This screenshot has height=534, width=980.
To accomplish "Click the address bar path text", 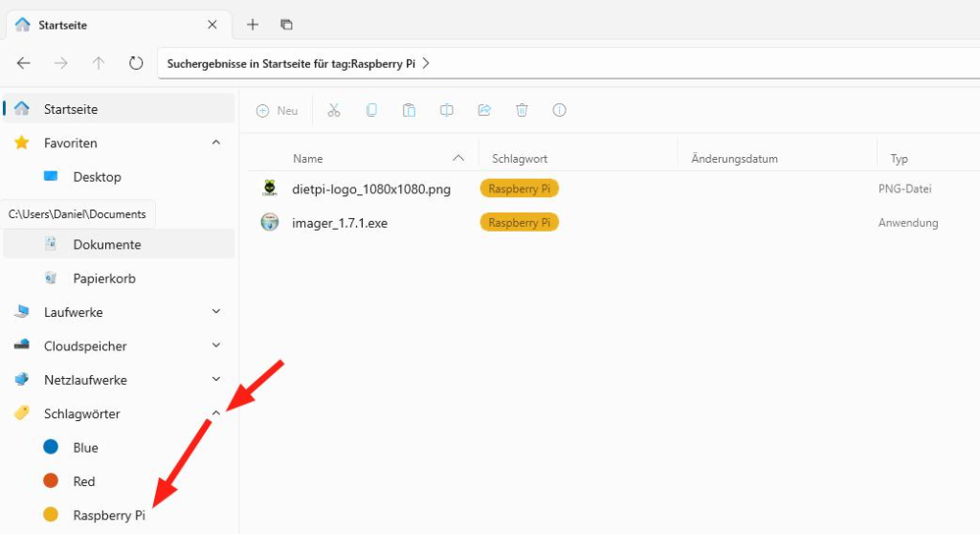I will (291, 64).
